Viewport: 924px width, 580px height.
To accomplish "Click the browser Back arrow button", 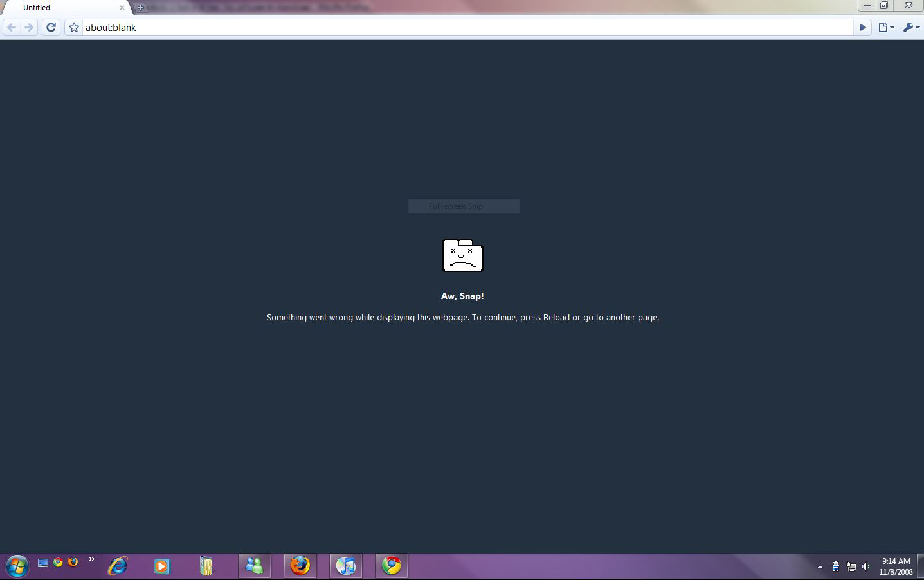I will point(12,28).
